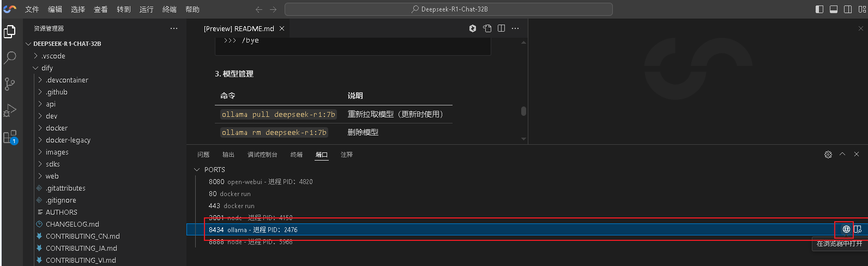Click the README preview vertical scrollbar thumb
The image size is (868, 266).
pos(523,111)
